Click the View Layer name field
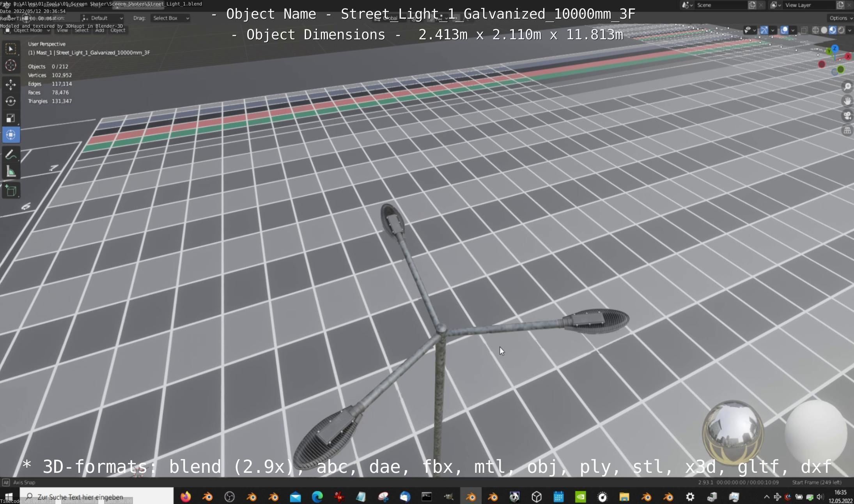Image resolution: width=854 pixels, height=504 pixels. (809, 5)
